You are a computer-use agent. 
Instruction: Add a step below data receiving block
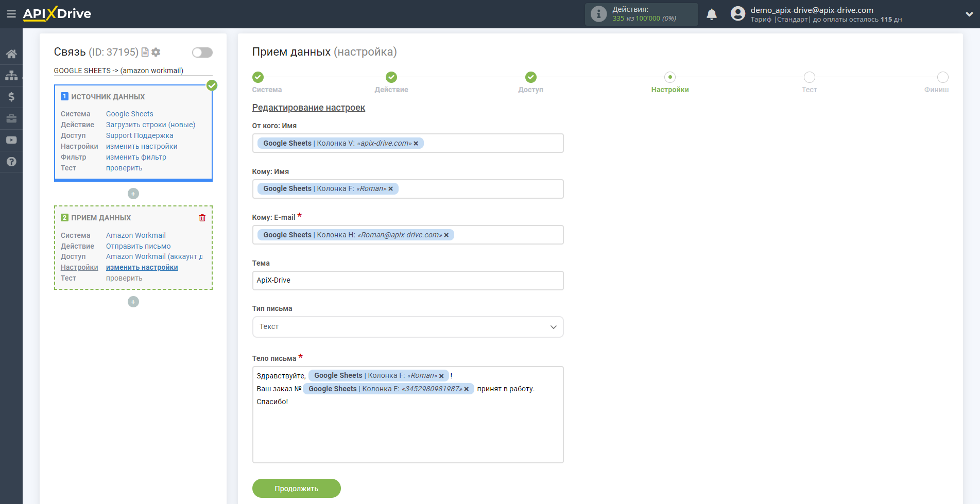(133, 302)
